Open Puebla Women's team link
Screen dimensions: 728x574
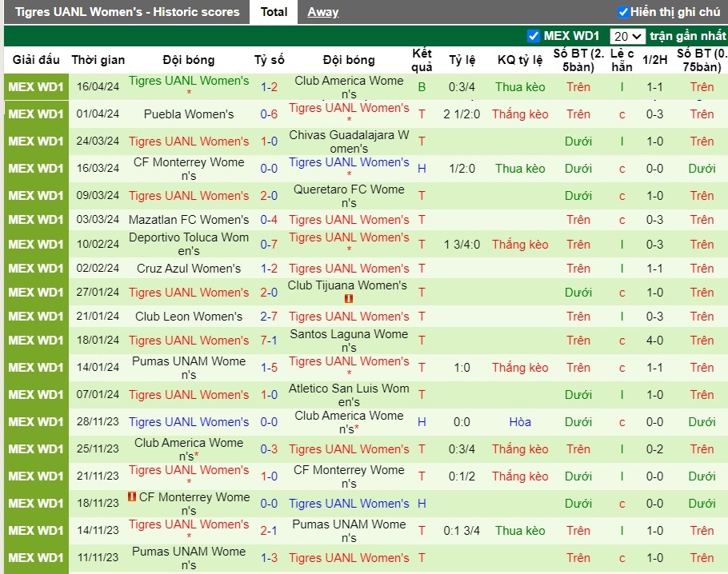[x=189, y=114]
